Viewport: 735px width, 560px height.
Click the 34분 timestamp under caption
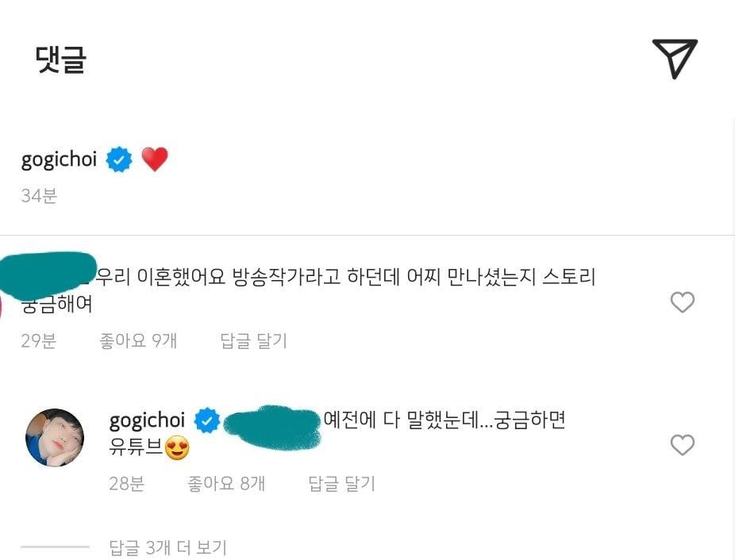pyautogui.click(x=39, y=195)
